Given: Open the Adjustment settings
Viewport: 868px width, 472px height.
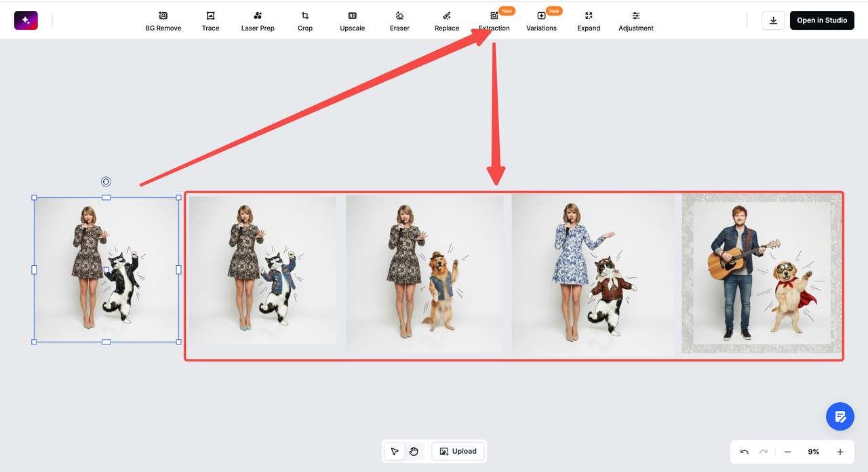Looking at the screenshot, I should tap(636, 21).
